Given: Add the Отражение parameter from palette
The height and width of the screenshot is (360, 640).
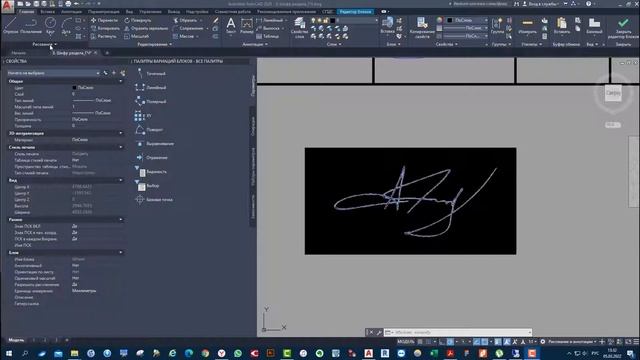Looking at the screenshot, I should coord(152,158).
